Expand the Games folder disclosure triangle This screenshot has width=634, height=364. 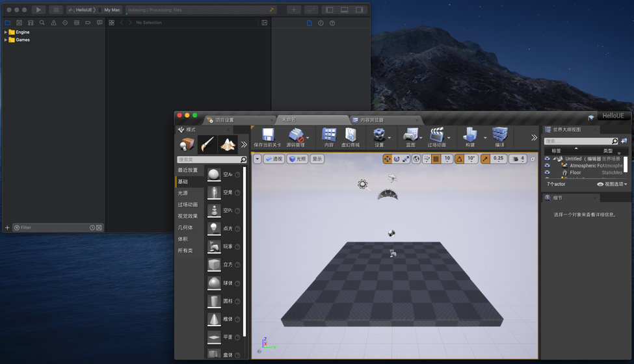tap(6, 40)
